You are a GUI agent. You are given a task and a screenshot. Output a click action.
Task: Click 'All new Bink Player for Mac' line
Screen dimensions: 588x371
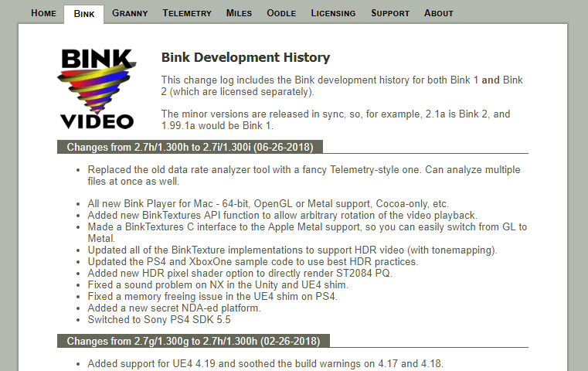tap(268, 204)
